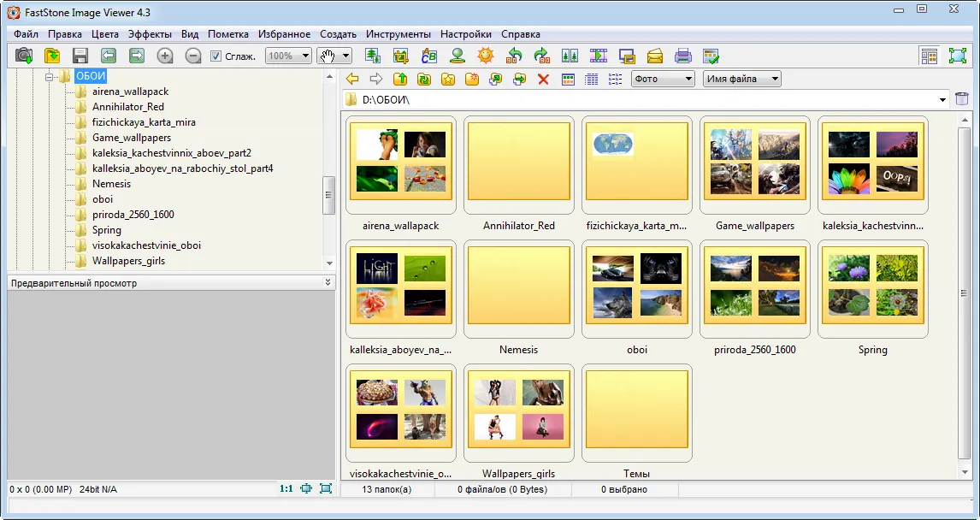This screenshot has height=520, width=980.
Task: Click the trash bin icon beside path bar
Action: [x=962, y=98]
